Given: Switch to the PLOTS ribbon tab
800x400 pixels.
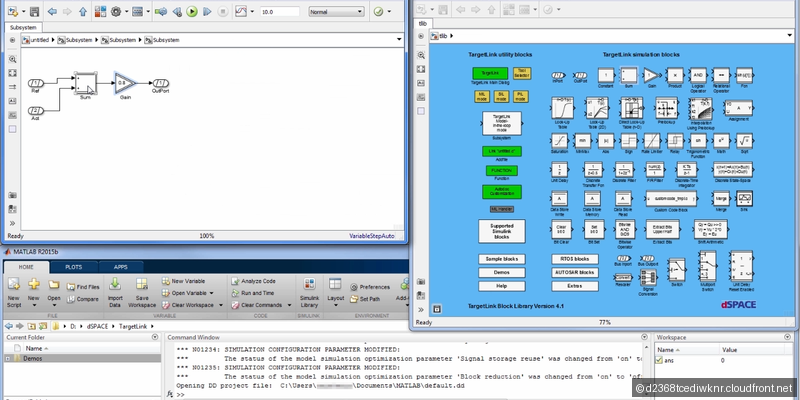Looking at the screenshot, I should [74, 267].
